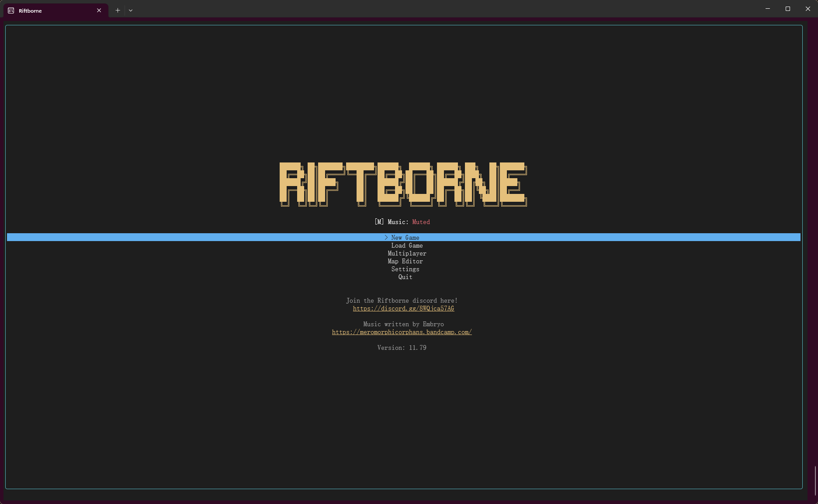The image size is (818, 504).
Task: Open the Riftborne discord invite link
Action: [x=403, y=308]
